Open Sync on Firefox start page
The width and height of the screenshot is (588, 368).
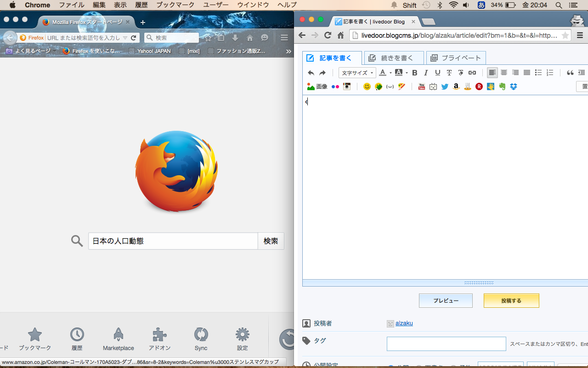pyautogui.click(x=201, y=339)
